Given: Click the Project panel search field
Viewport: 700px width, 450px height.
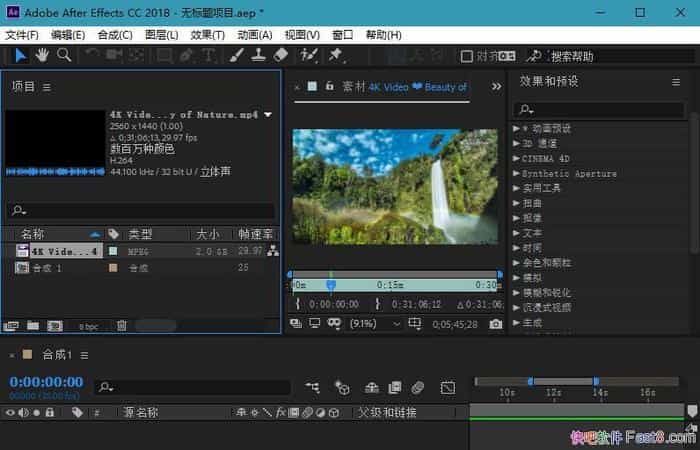Looking at the screenshot, I should pos(141,210).
